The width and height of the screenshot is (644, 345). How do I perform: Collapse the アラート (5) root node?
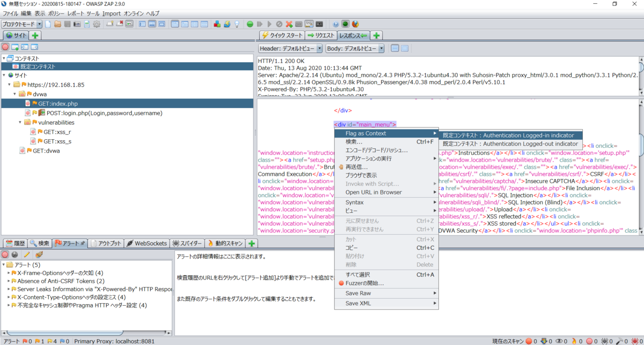point(4,265)
